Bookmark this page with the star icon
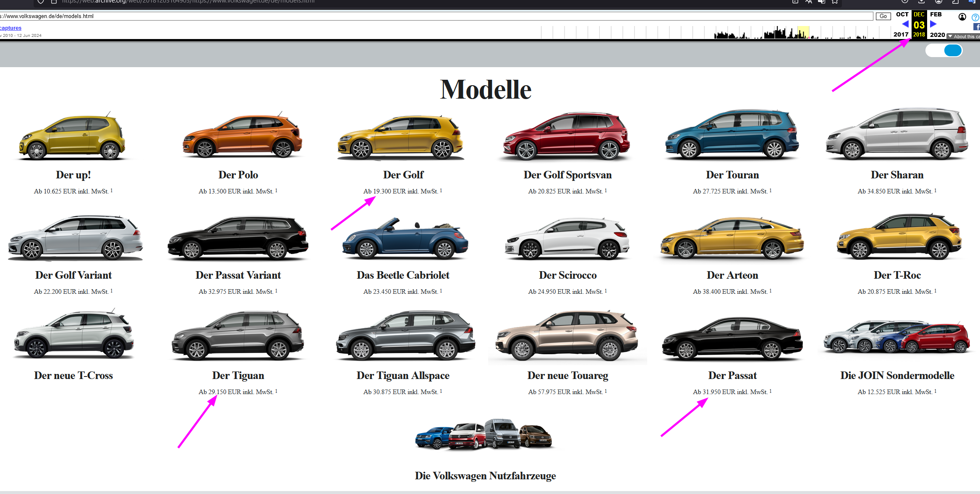Viewport: 980px width, 494px height. 835,2
